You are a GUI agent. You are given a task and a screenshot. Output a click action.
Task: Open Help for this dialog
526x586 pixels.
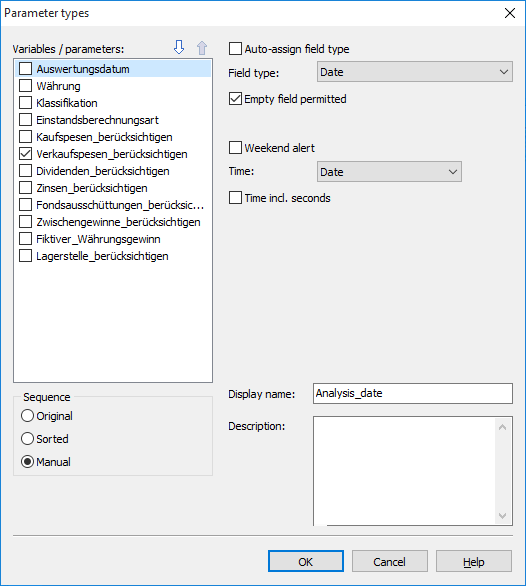(474, 561)
